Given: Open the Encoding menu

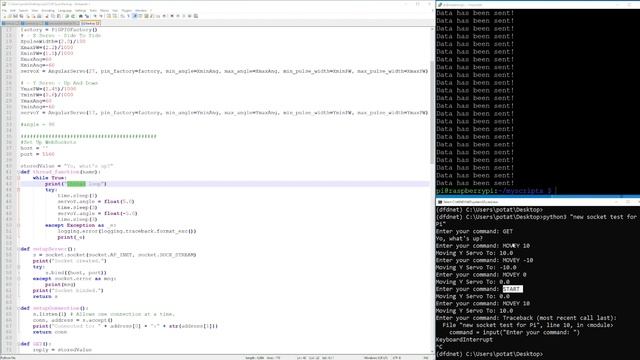Looking at the screenshot, I should click(48, 11).
